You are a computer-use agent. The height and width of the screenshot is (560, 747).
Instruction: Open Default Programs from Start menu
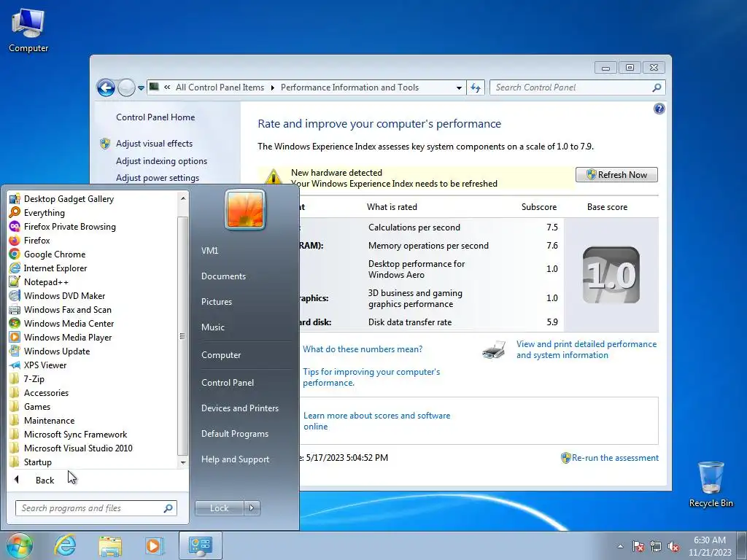pos(234,434)
